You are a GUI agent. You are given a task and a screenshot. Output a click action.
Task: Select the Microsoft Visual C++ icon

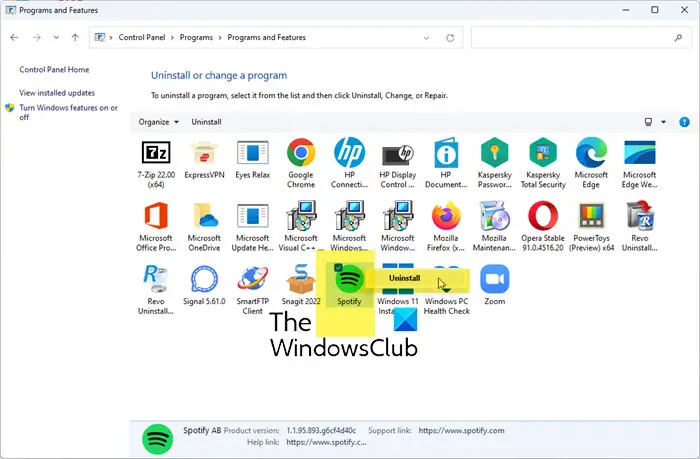pyautogui.click(x=301, y=216)
